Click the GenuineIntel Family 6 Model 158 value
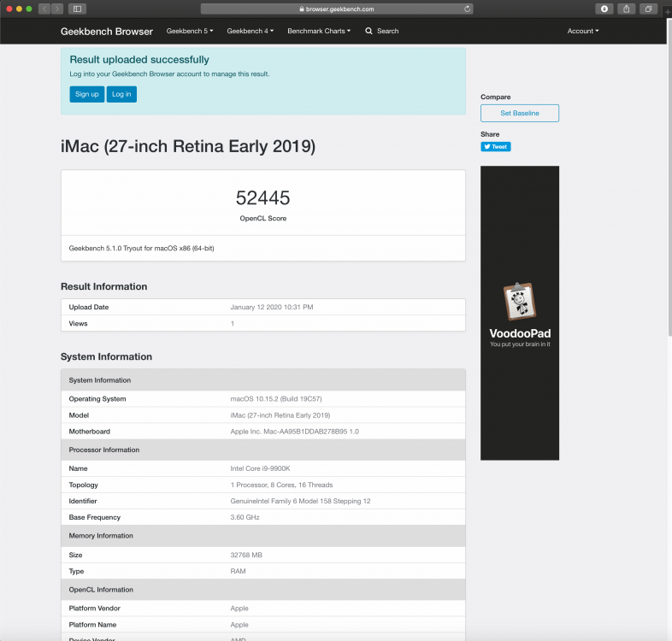Image resolution: width=672 pixels, height=641 pixels. click(x=300, y=502)
